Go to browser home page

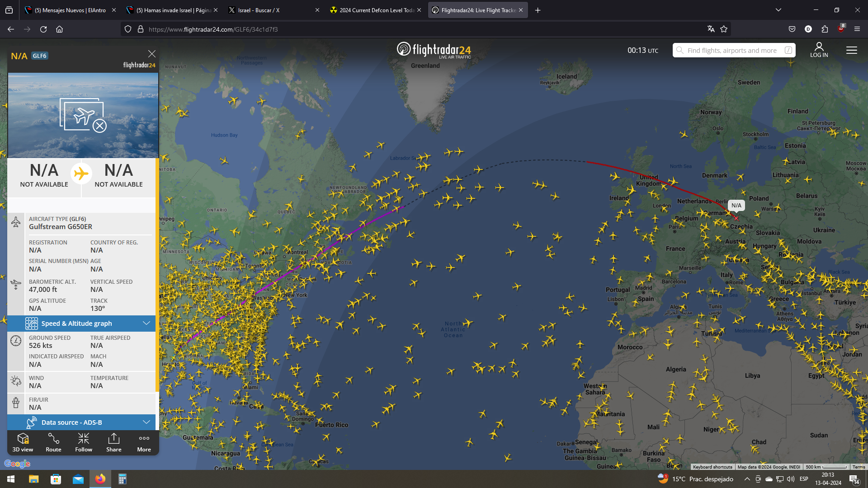[x=59, y=29]
